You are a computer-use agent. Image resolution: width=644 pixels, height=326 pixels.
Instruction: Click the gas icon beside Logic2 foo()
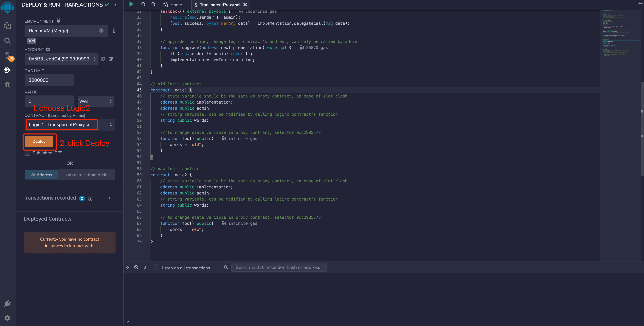(x=224, y=223)
